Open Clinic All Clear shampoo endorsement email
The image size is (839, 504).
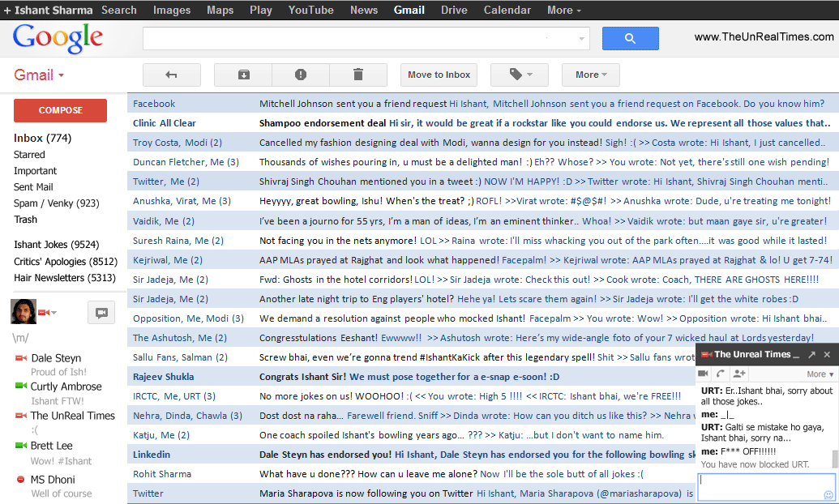[482, 123]
